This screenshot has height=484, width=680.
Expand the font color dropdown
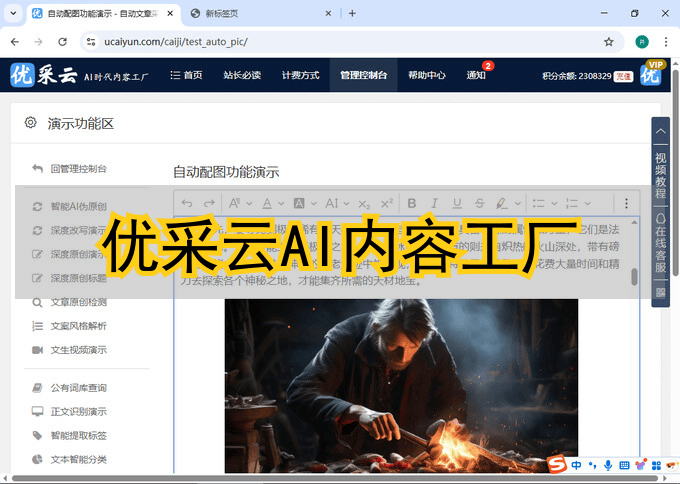(x=281, y=204)
